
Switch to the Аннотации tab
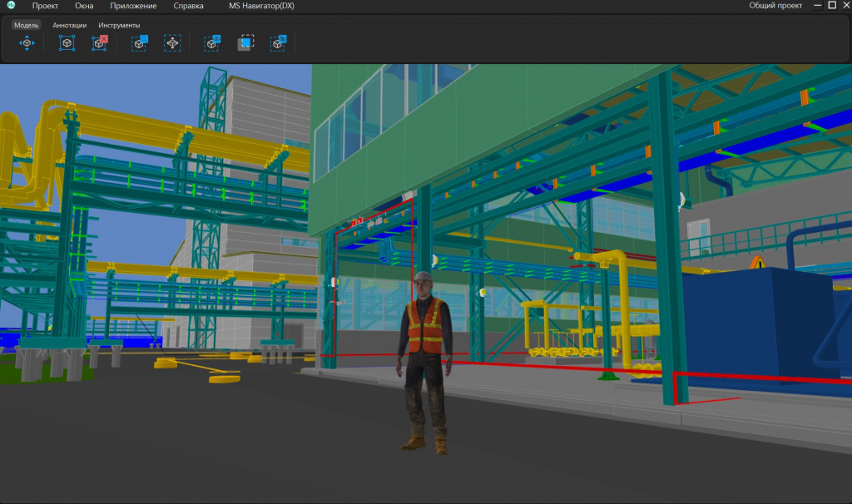[70, 25]
